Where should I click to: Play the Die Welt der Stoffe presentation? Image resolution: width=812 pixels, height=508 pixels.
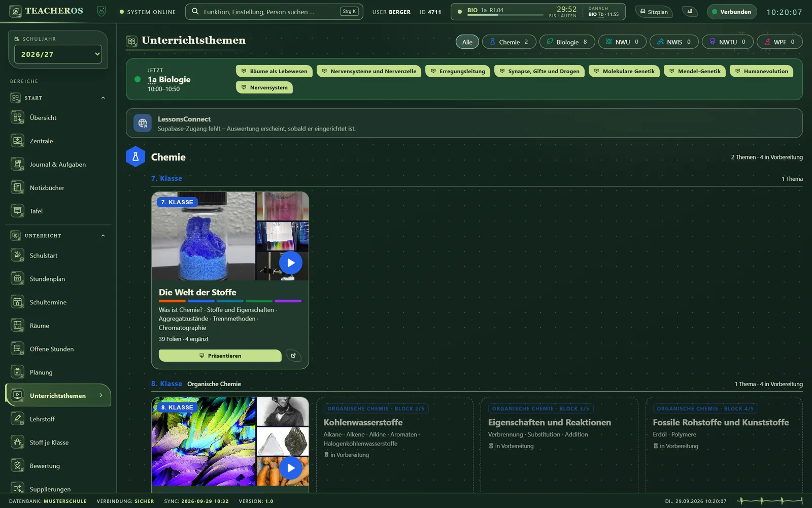pyautogui.click(x=291, y=263)
